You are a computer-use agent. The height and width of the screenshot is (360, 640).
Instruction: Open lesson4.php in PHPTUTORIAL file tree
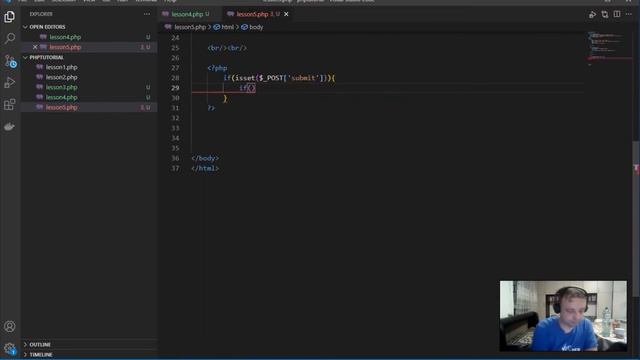tap(62, 97)
